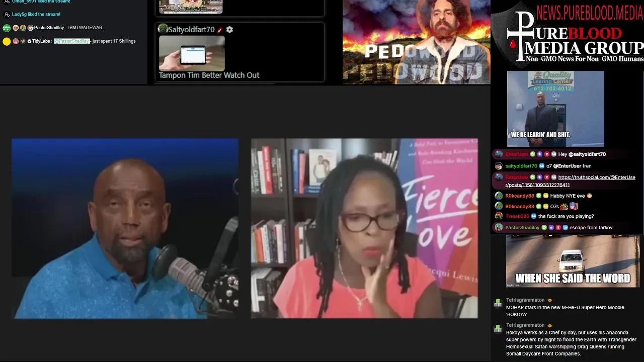Click the 'escape from tarkov' chat message
Image resolution: width=644 pixels, height=362 pixels.
(x=591, y=228)
